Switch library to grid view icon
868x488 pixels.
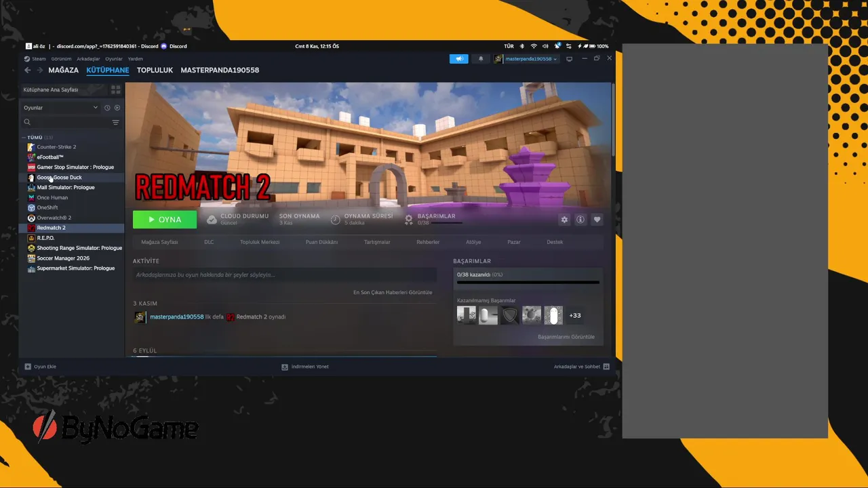115,89
